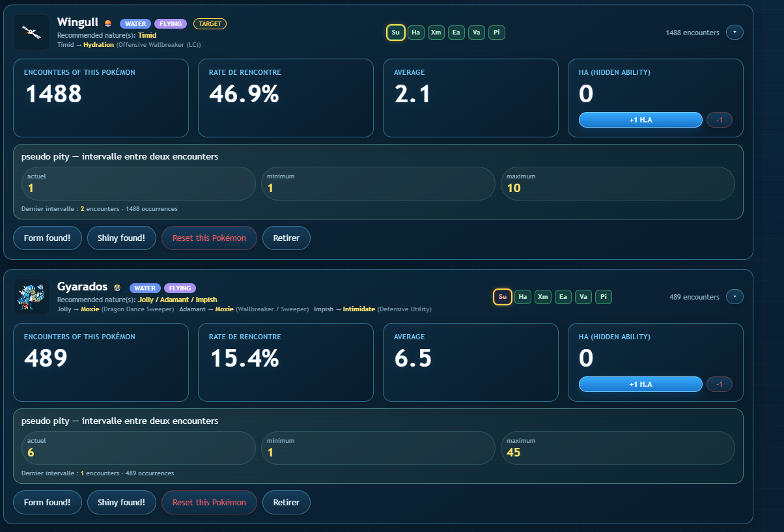Toggle the Xm chip in Wingull's row
The width and height of the screenshot is (784, 532).
(436, 33)
